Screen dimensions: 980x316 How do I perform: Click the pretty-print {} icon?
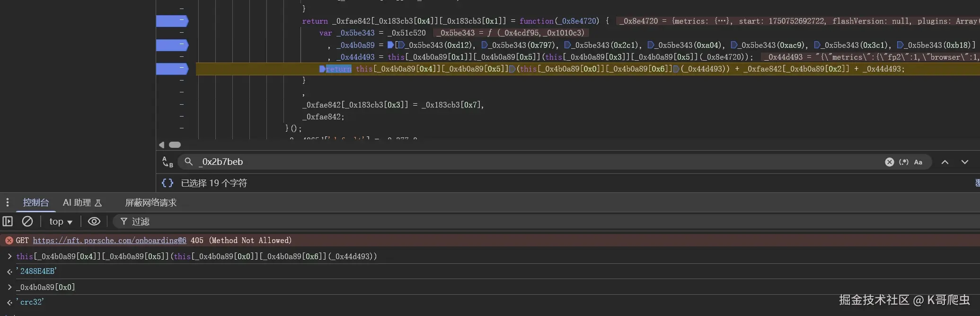click(168, 183)
